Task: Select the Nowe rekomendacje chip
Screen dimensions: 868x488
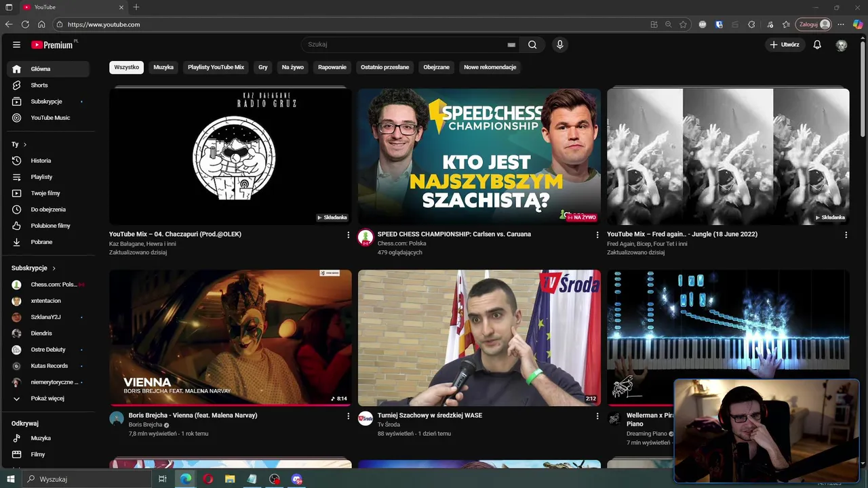Action: pyautogui.click(x=490, y=67)
